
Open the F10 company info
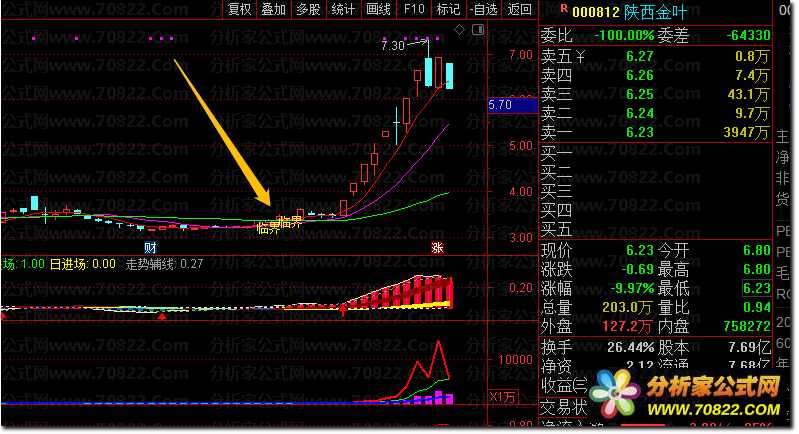[x=413, y=9]
